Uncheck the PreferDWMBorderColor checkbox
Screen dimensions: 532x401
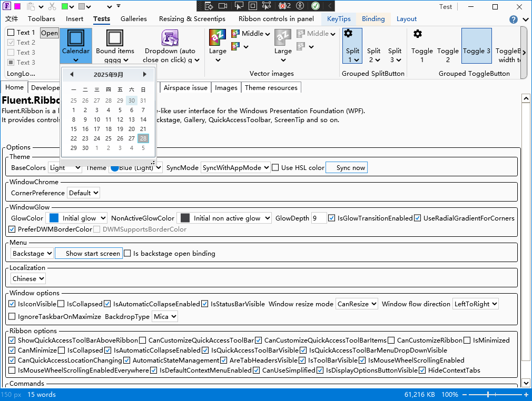pyautogui.click(x=12, y=229)
